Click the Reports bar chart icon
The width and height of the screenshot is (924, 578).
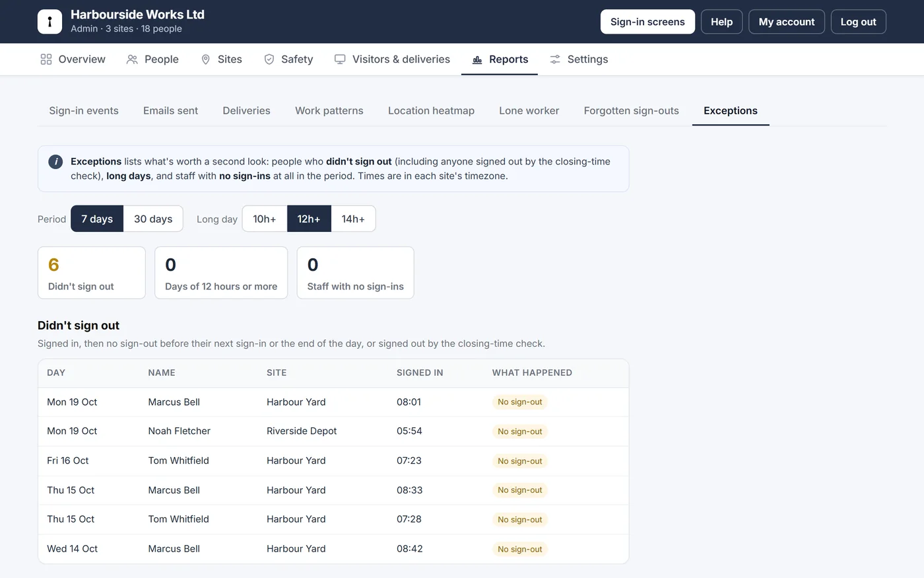[x=477, y=59]
